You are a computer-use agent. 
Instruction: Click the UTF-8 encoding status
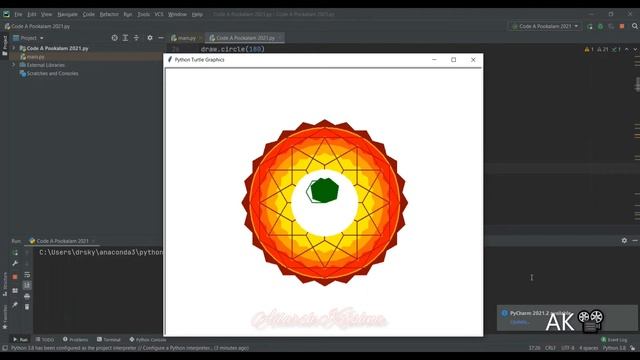567,348
